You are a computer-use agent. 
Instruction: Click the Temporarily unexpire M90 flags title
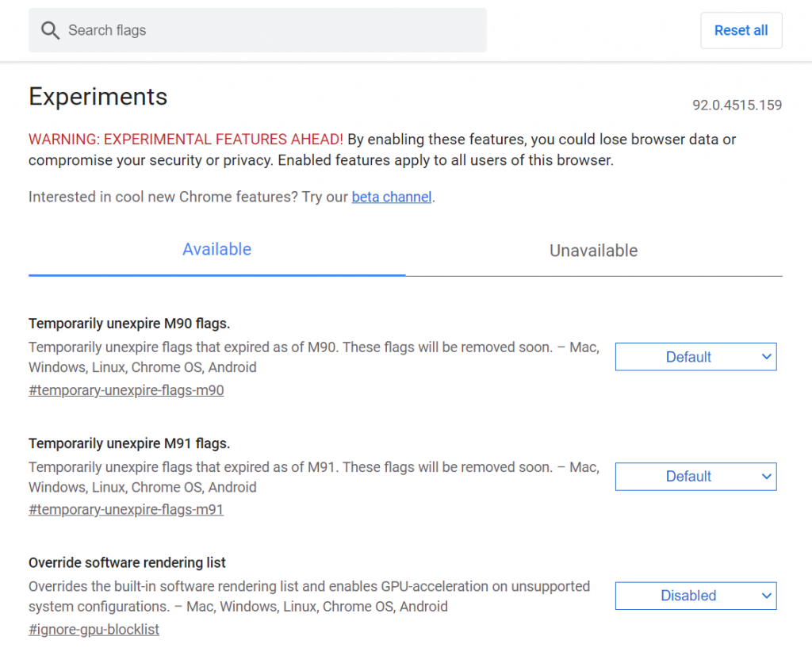(x=129, y=324)
